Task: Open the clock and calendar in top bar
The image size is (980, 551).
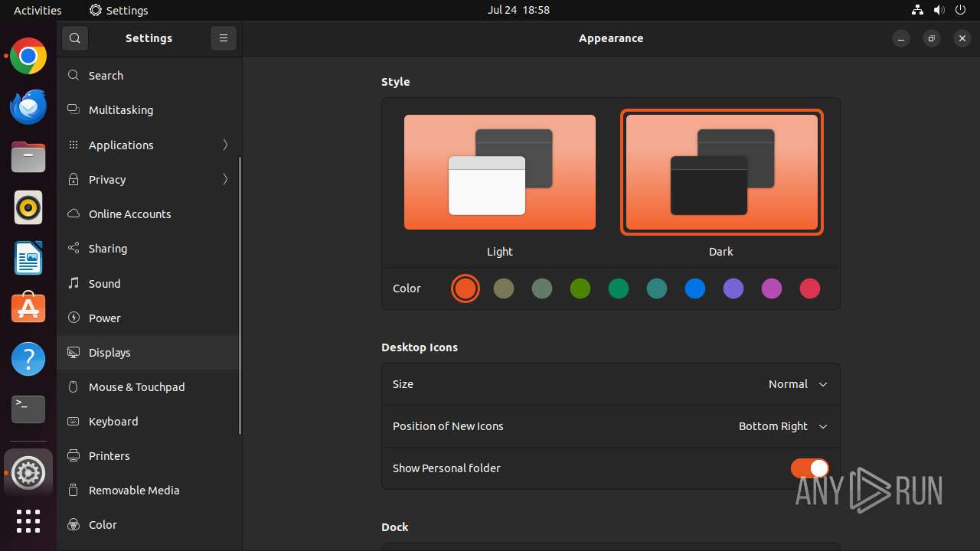Action: tap(518, 10)
